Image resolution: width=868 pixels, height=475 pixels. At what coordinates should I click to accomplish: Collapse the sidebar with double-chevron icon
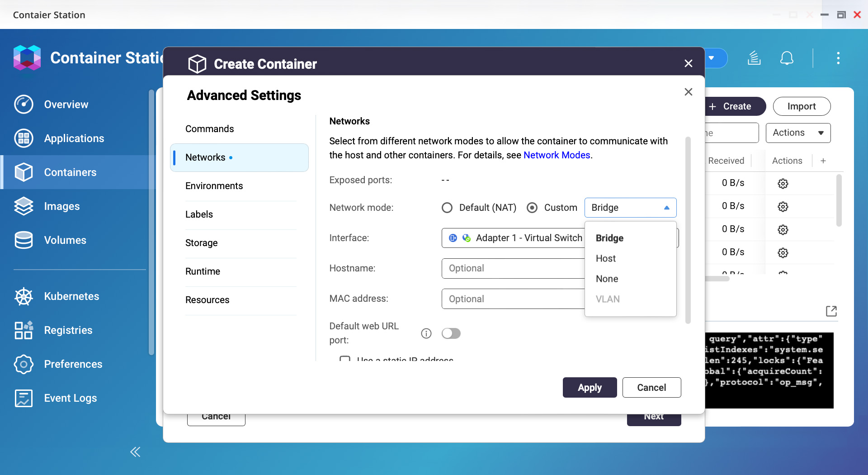135,452
